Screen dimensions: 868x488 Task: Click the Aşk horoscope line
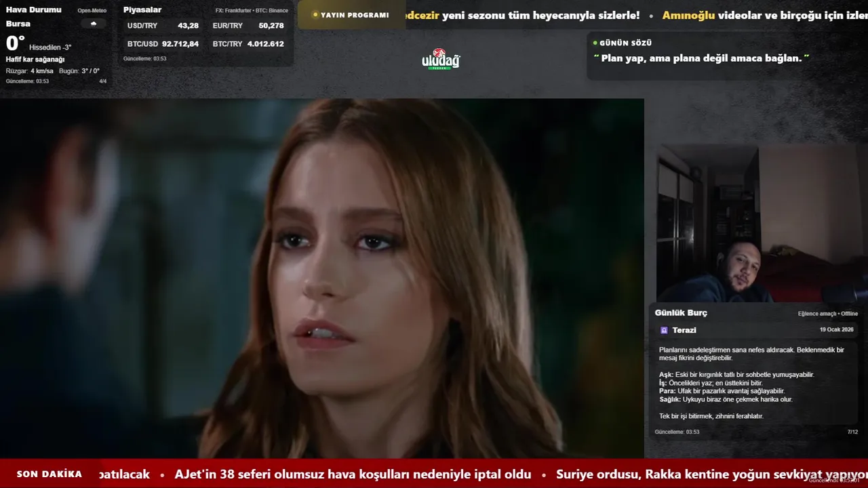tap(736, 375)
